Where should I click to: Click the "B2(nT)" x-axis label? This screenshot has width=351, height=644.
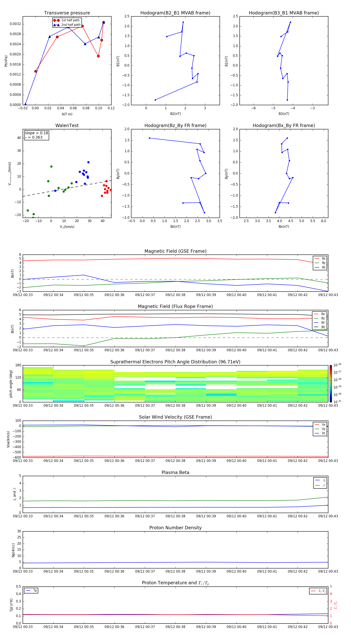click(175, 114)
